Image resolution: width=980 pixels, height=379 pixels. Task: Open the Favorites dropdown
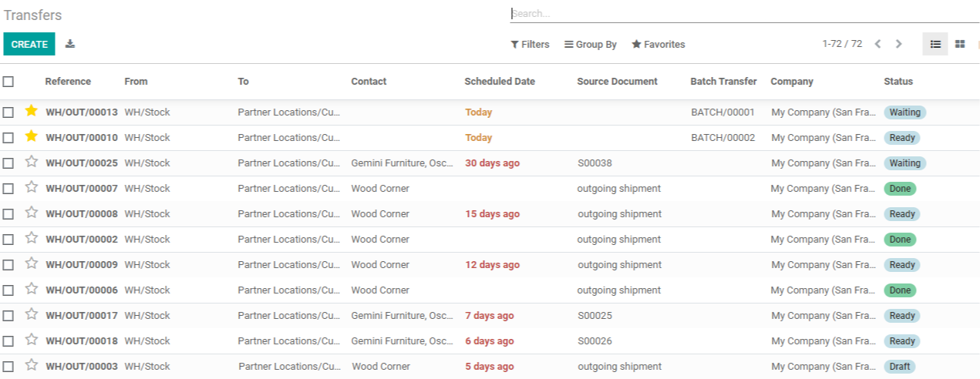click(658, 45)
